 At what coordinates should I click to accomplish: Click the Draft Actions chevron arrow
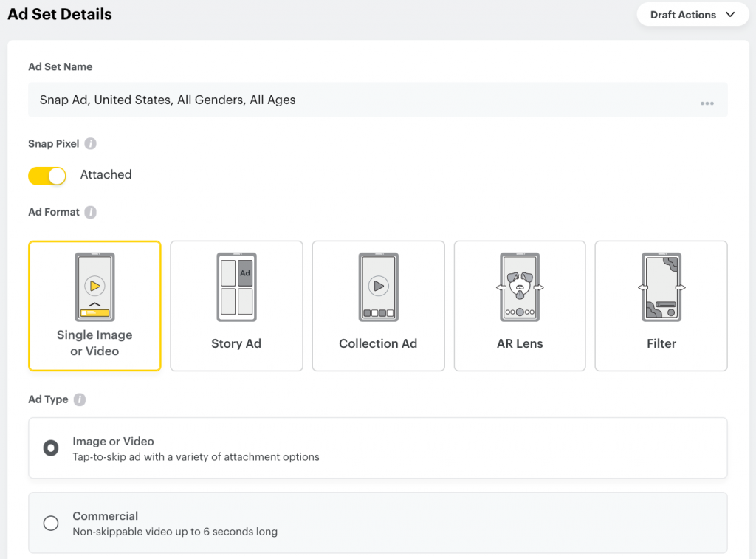point(730,15)
